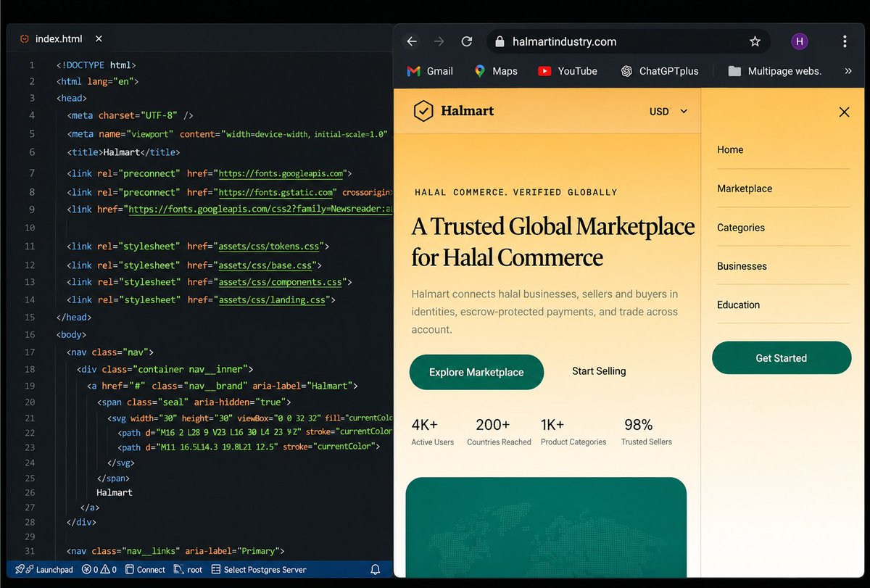The height and width of the screenshot is (588, 870).
Task: Follow the fonts.gstatic.com link in code
Action: (x=276, y=193)
